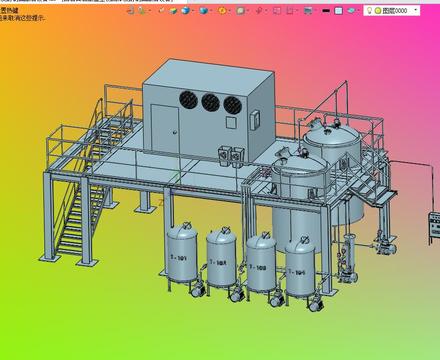Expand the arrow beside the monitor icon

pyautogui.click(x=315, y=11)
